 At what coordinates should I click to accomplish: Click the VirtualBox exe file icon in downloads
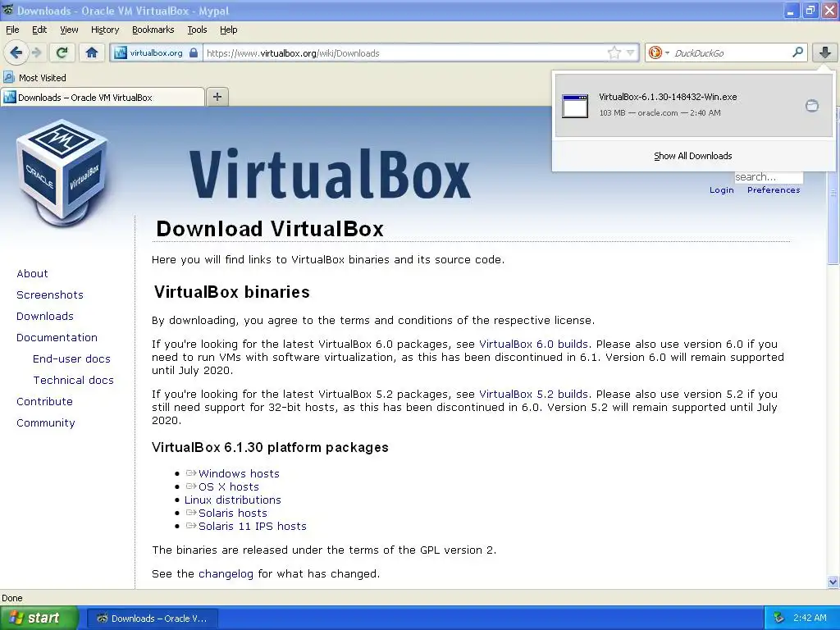click(x=575, y=106)
